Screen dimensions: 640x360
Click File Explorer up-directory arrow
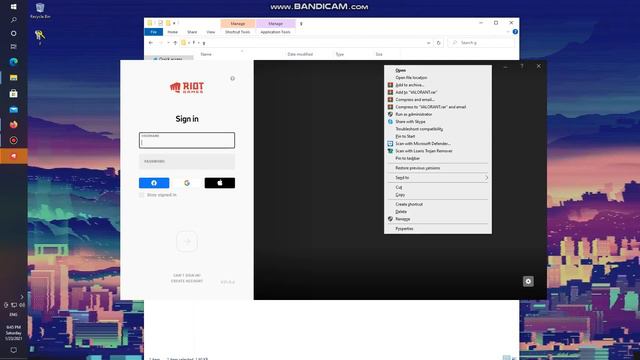coord(175,42)
